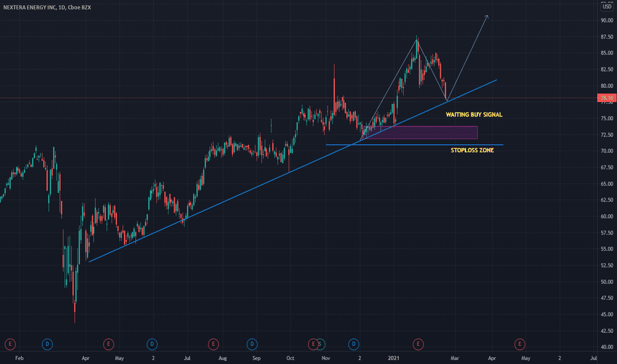Screen dimensions: 617x364
Task: Click the 65.00 price axis label
Action: (607, 184)
